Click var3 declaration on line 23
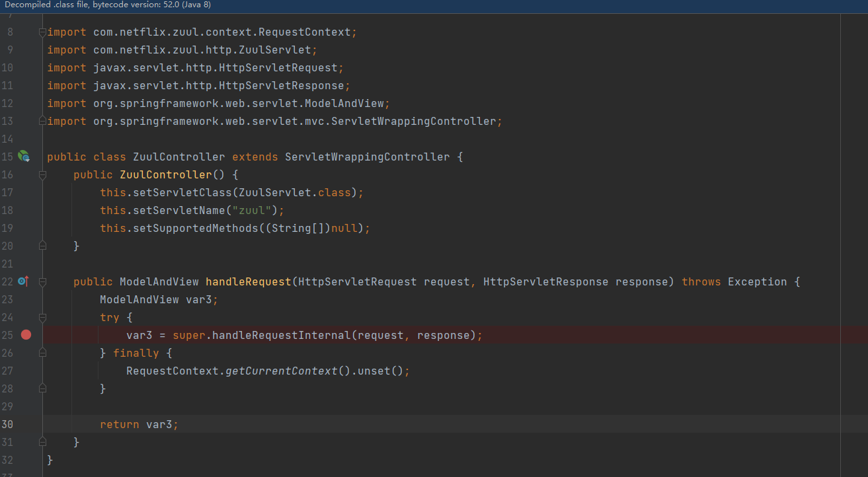This screenshot has height=477, width=868. (x=199, y=299)
